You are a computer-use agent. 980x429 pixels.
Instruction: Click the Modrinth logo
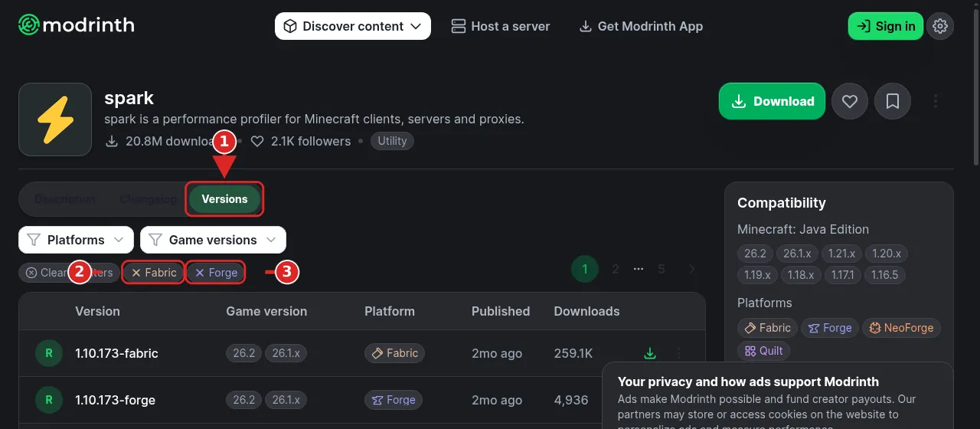click(x=77, y=25)
